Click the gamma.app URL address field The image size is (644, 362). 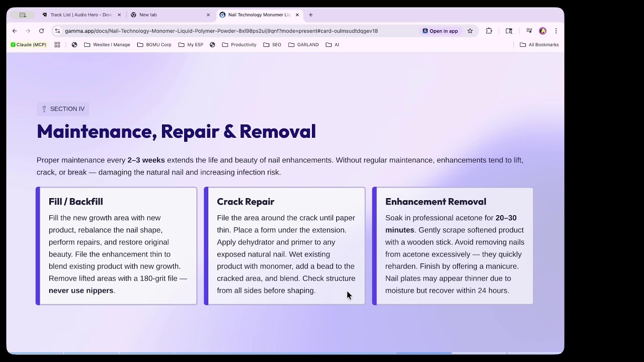click(x=221, y=31)
